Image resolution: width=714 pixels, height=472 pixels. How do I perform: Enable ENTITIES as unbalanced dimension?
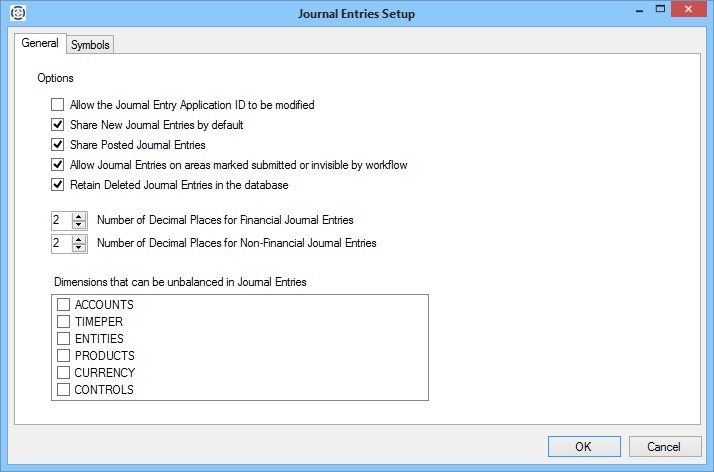(64, 339)
